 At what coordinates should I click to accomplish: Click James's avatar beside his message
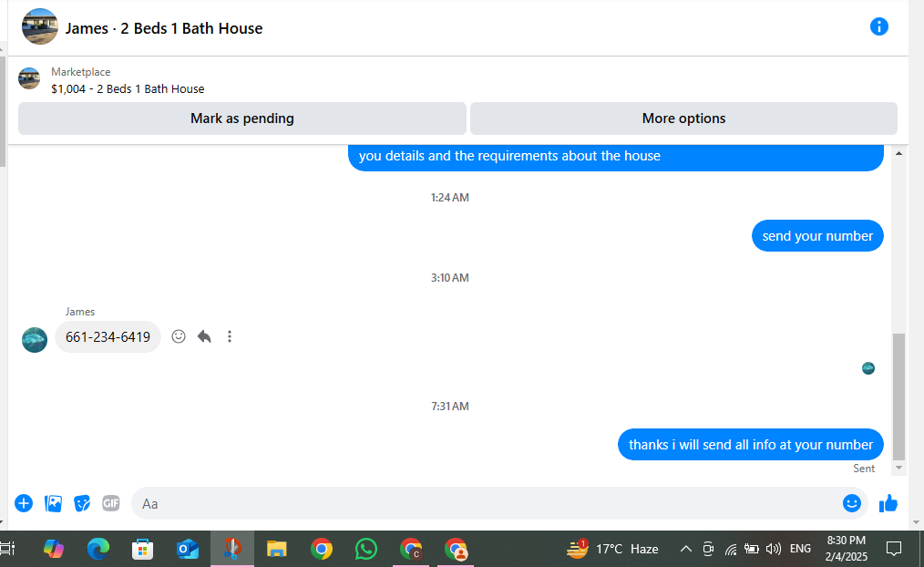pos(35,340)
